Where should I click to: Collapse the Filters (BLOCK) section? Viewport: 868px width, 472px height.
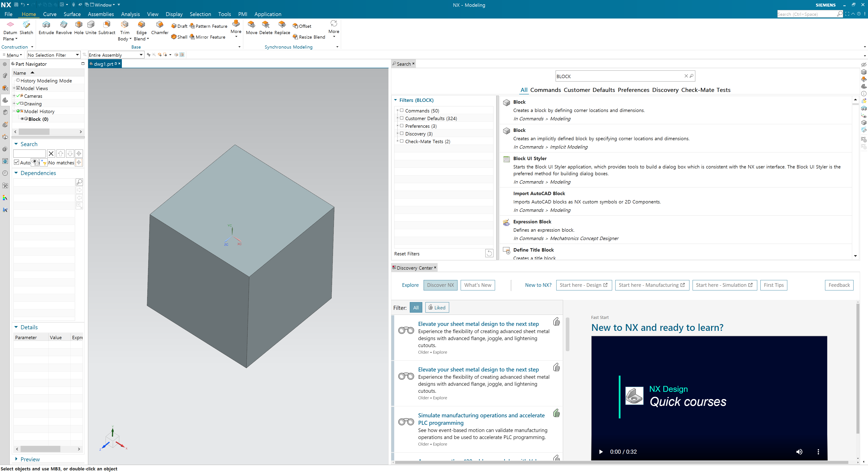[396, 100]
